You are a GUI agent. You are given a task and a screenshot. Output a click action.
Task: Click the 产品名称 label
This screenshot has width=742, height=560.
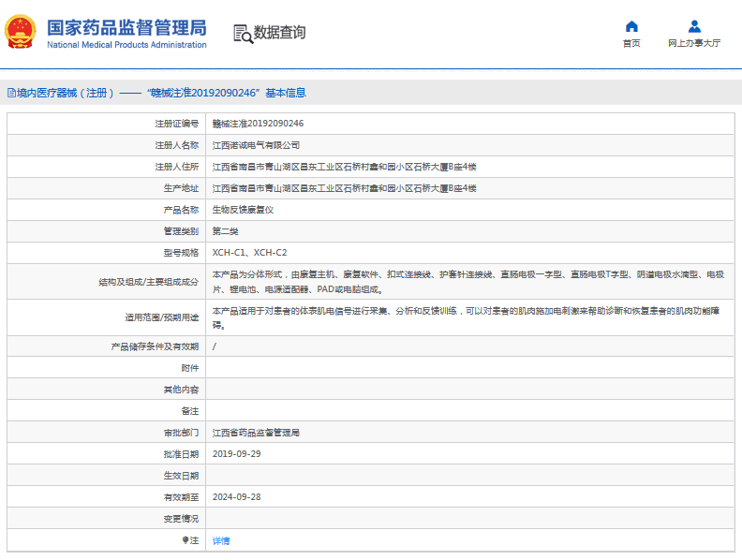pos(181,210)
